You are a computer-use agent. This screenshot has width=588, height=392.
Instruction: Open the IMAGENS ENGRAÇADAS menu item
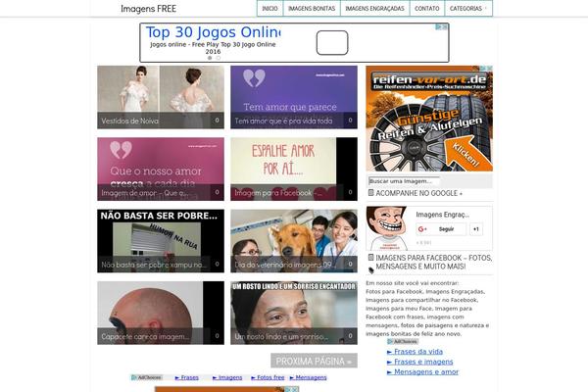click(x=374, y=8)
